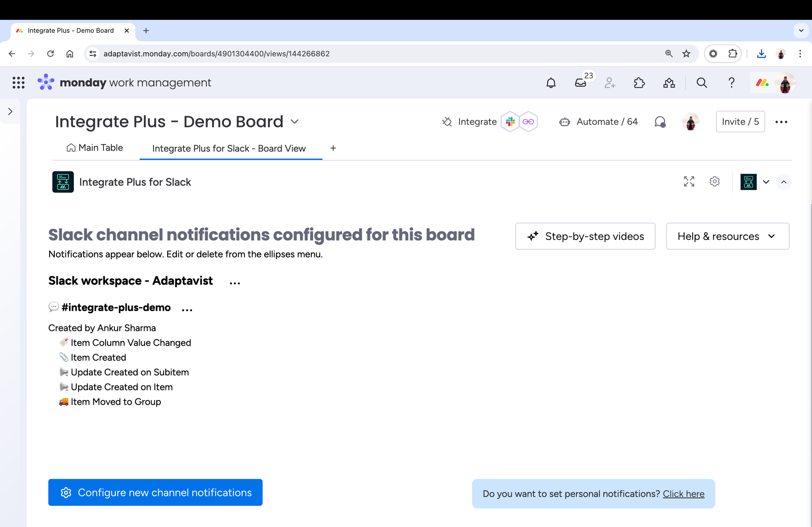The width and height of the screenshot is (812, 527).
Task: Open the Chrome tab search dropdown
Action: coord(801,30)
